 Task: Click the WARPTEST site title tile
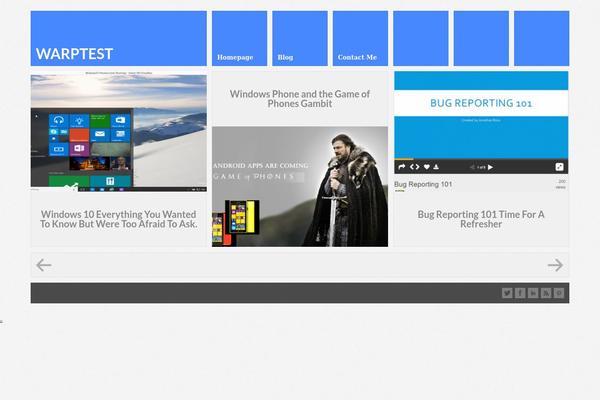[119, 38]
